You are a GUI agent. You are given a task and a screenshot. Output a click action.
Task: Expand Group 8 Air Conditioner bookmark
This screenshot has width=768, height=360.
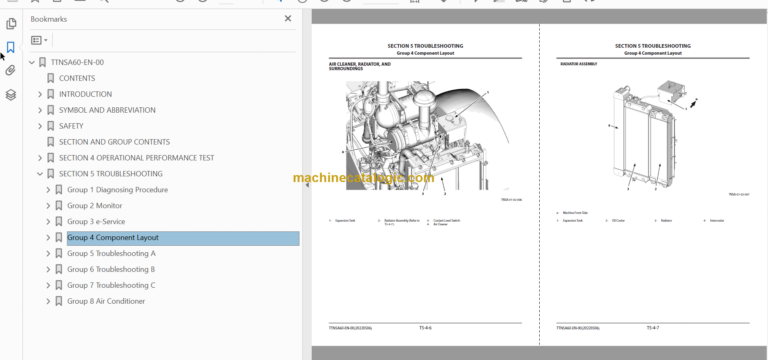(48, 301)
